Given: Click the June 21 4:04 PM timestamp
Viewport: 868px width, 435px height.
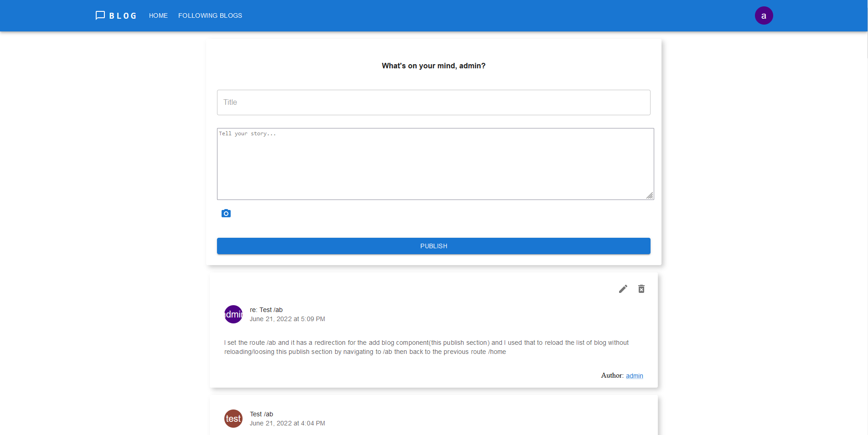Looking at the screenshot, I should click(287, 423).
